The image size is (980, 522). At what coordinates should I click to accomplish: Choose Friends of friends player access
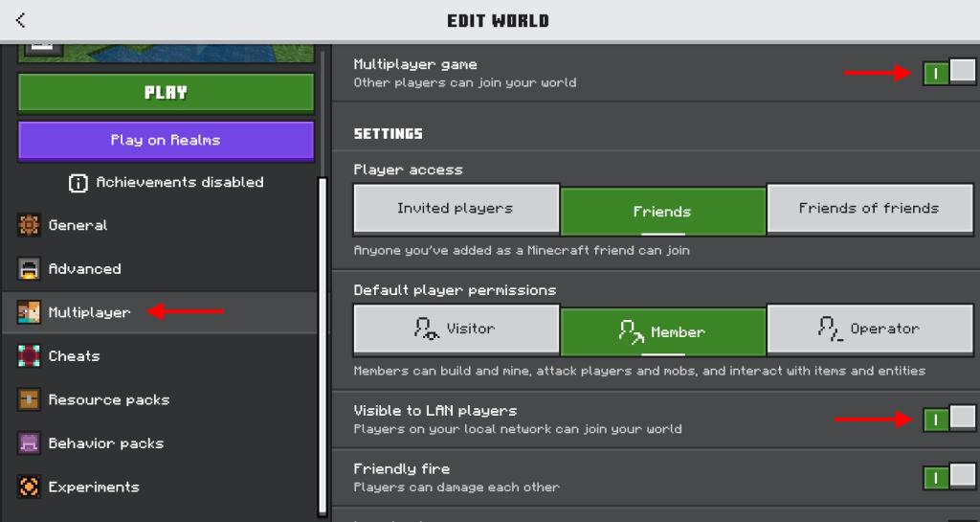[x=869, y=209]
